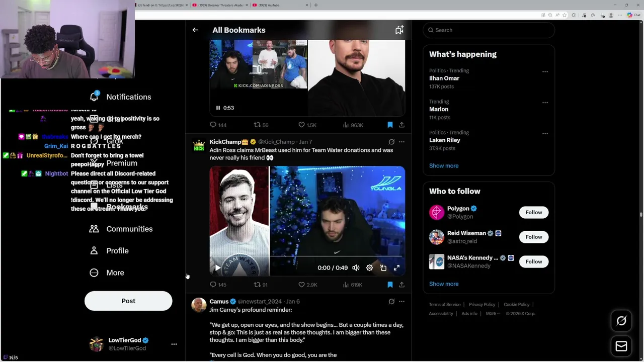Open KickChamp's profile avatar
This screenshot has width=644, height=362.
pos(199,146)
